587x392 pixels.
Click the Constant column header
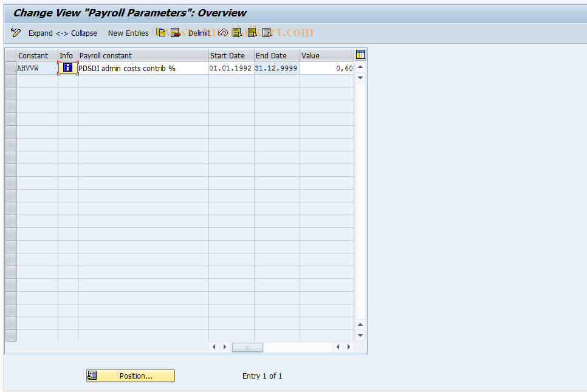(x=37, y=55)
